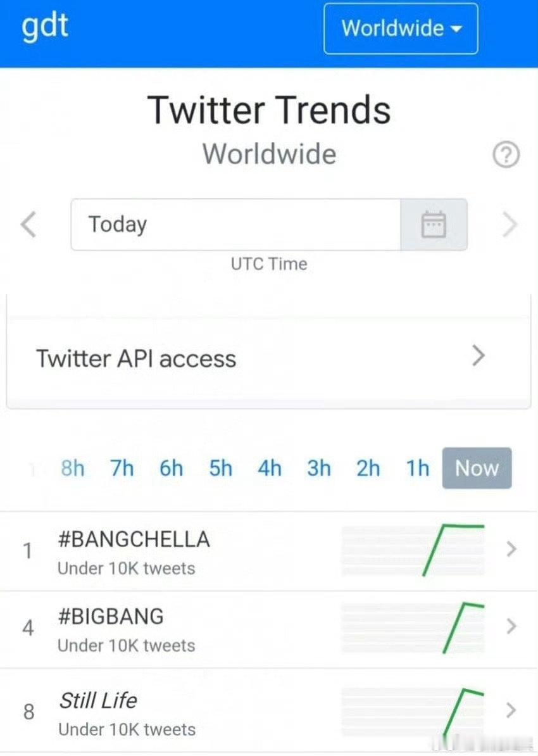Open the Worldwide location dropdown
Viewport: 538px width, 756px height.
tap(400, 28)
